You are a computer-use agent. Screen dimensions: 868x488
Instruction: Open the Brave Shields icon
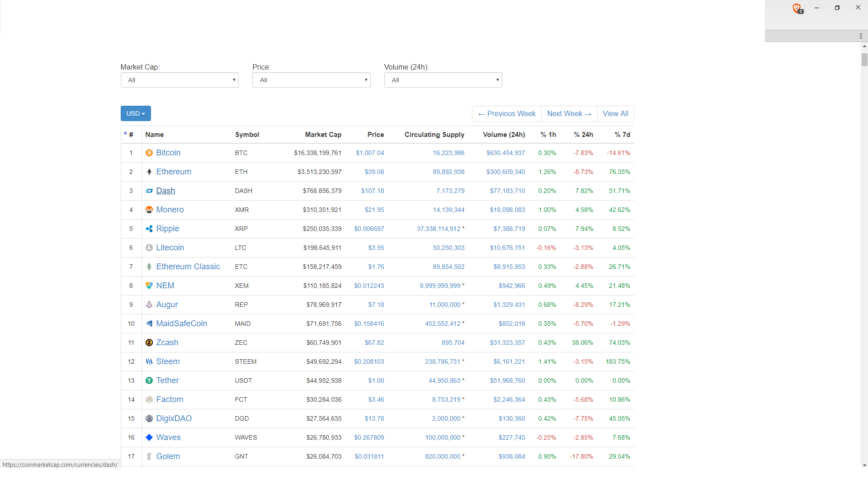tap(797, 8)
